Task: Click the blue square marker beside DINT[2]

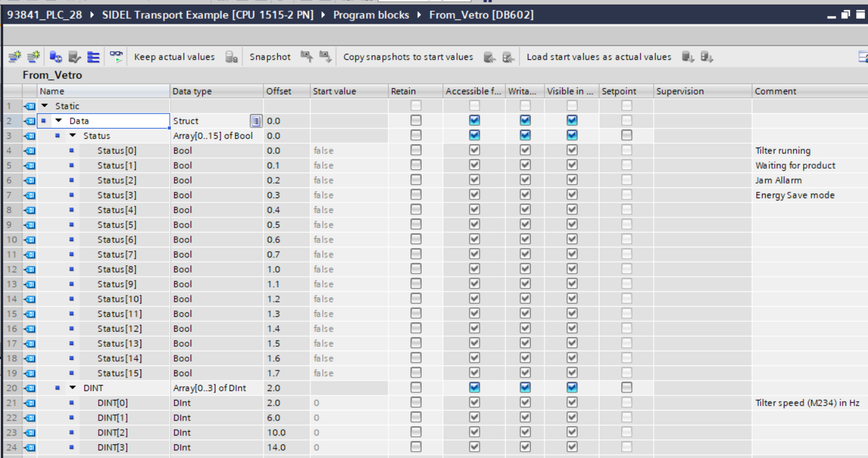Action: click(71, 432)
